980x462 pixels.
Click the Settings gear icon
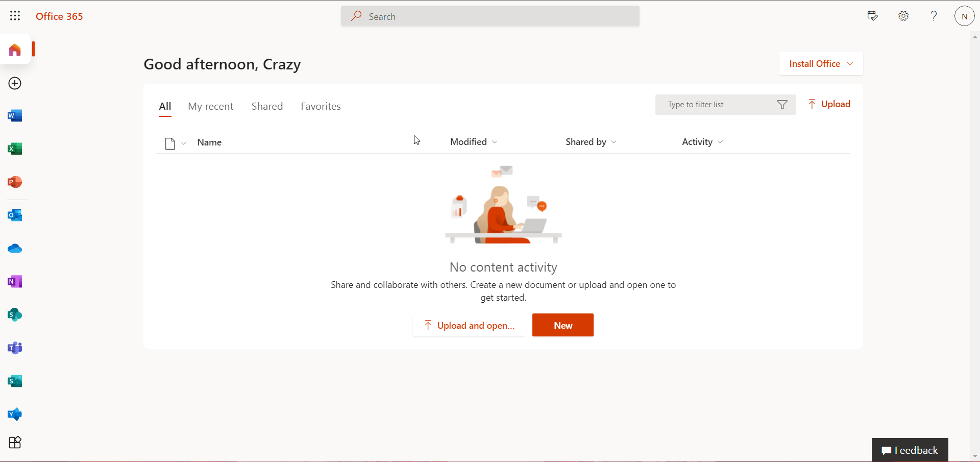pos(903,16)
